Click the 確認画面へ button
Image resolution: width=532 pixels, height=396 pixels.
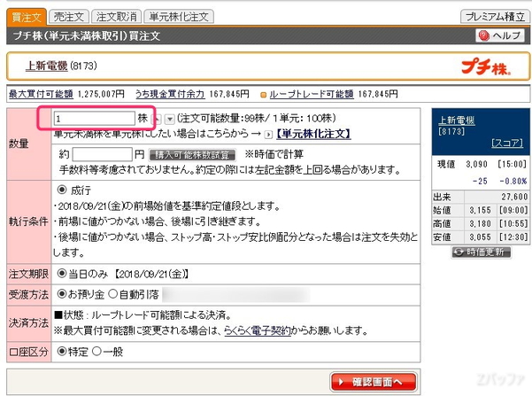coord(374,382)
